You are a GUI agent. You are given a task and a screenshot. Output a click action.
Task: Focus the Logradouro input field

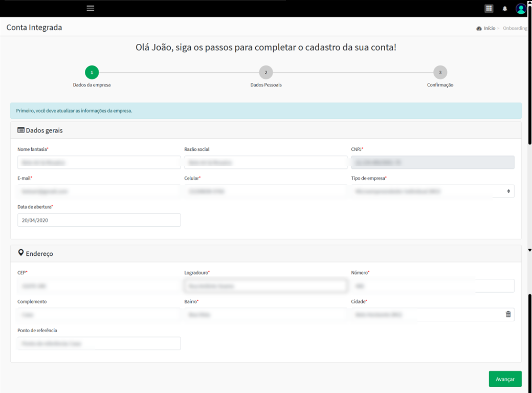pyautogui.click(x=265, y=286)
